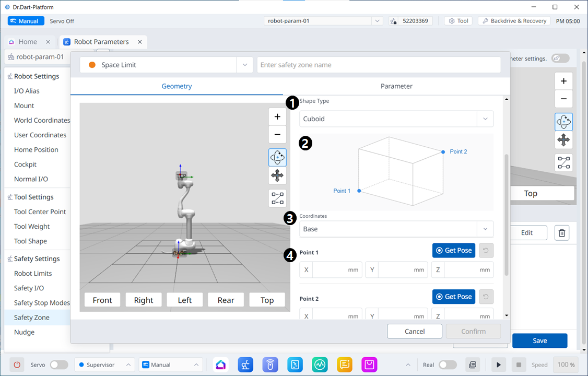Switch to the Parameter tab

(396, 86)
